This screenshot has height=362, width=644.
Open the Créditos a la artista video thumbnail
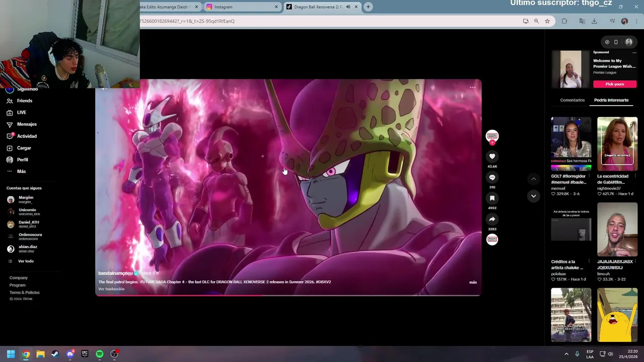pos(571,229)
